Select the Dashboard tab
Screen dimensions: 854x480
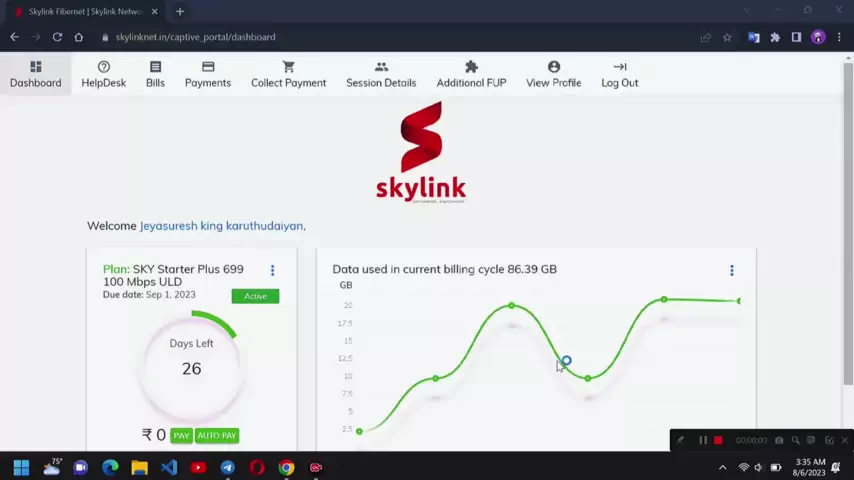pyautogui.click(x=36, y=74)
